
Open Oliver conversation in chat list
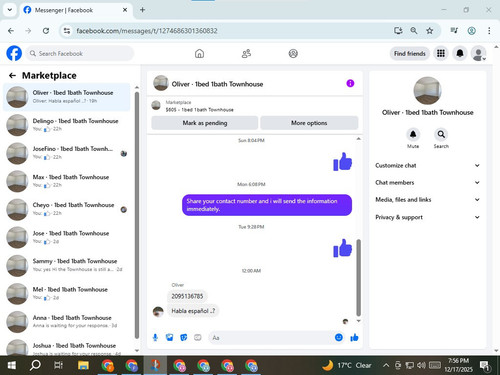(66, 97)
